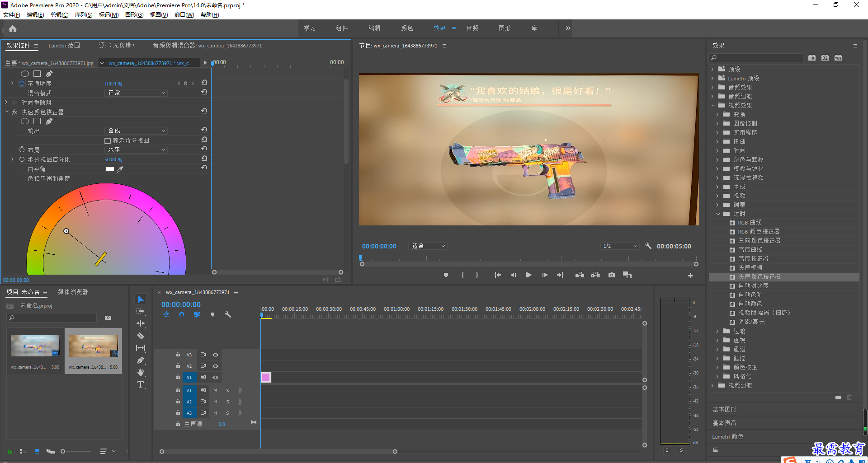Switch to the 编辑 workspace tab
This screenshot has height=463, width=868.
(374, 28)
